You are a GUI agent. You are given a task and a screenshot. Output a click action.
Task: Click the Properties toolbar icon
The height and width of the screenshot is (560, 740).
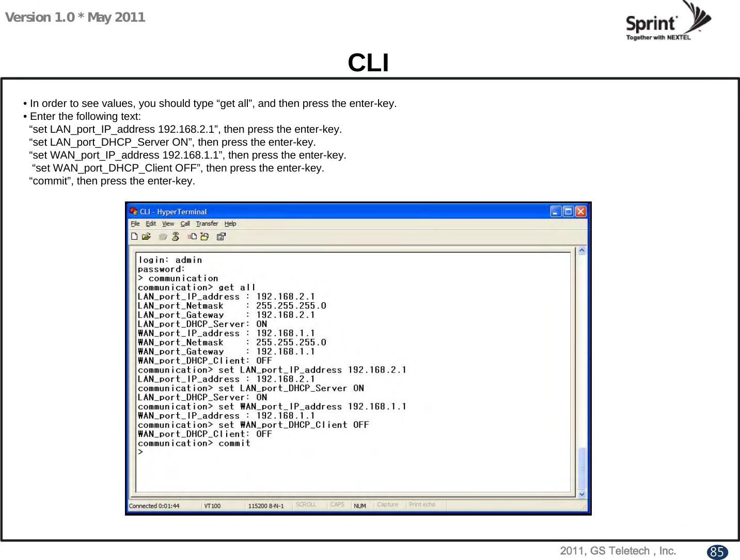222,237
